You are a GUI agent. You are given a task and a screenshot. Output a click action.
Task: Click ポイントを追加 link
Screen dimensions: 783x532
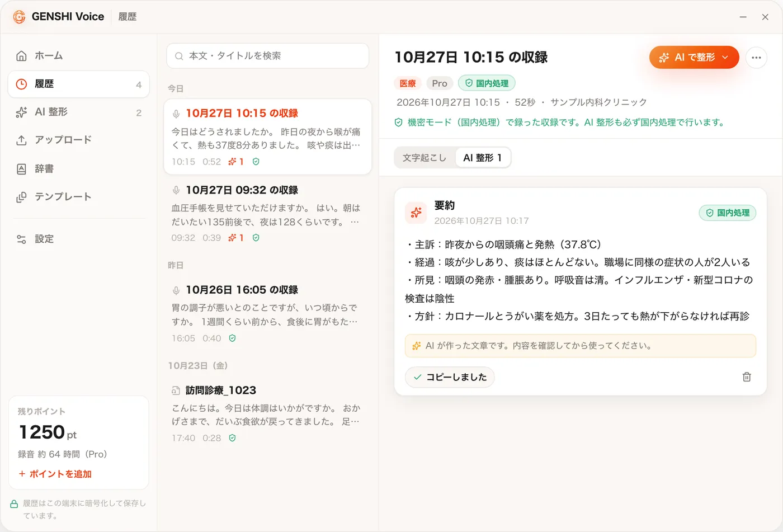[x=55, y=474]
